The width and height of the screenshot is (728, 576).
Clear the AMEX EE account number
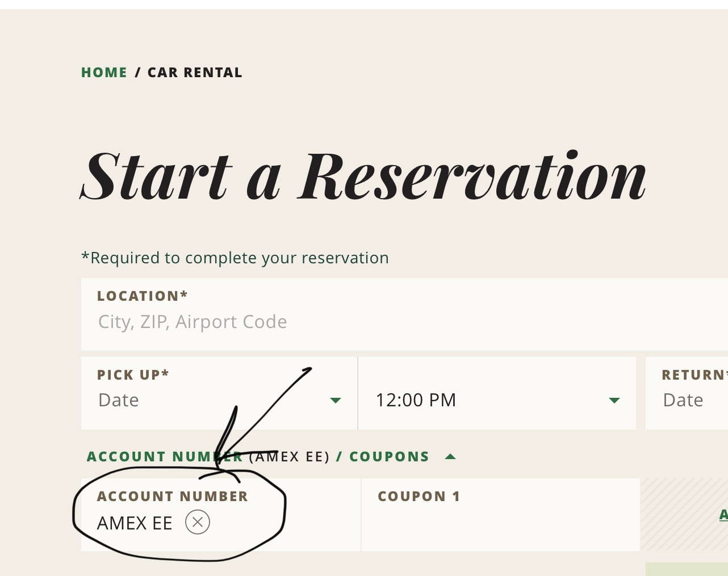click(198, 522)
